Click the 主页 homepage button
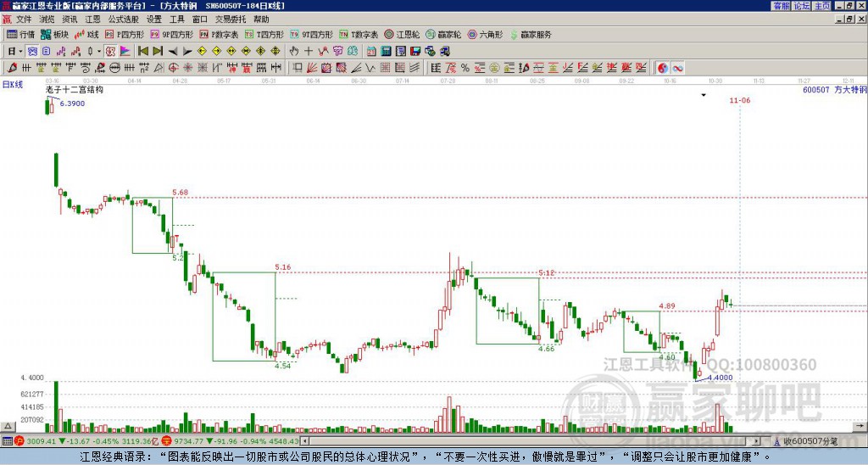This screenshot has width=868, height=465. point(822,6)
